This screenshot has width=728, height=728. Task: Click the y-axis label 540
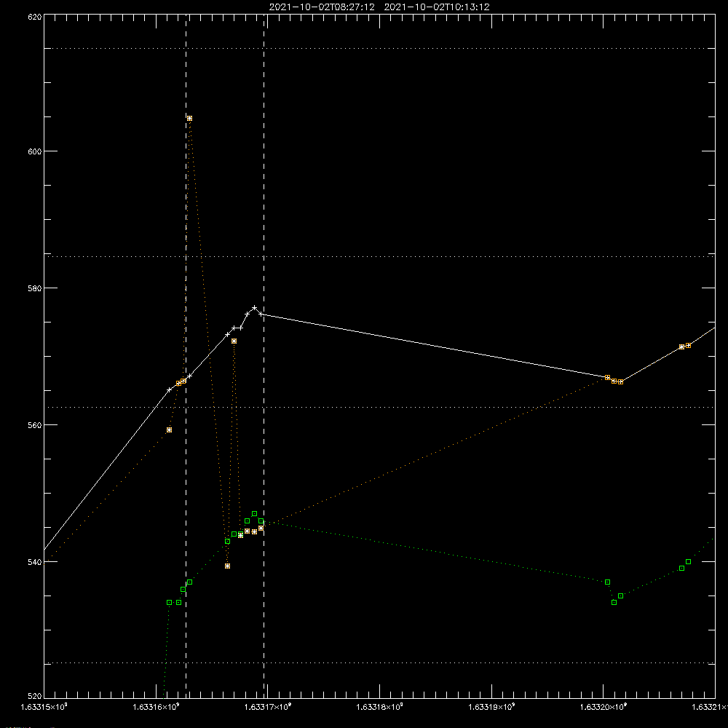click(35, 562)
